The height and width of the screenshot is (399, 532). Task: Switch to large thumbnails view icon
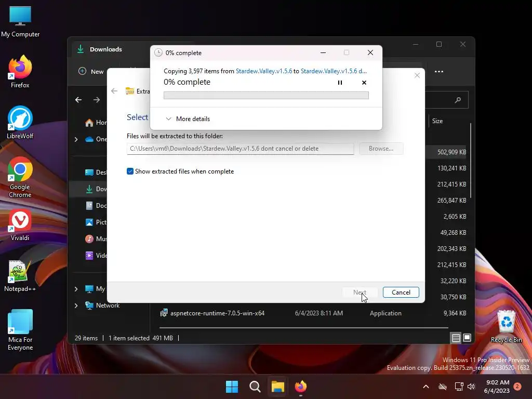click(467, 338)
